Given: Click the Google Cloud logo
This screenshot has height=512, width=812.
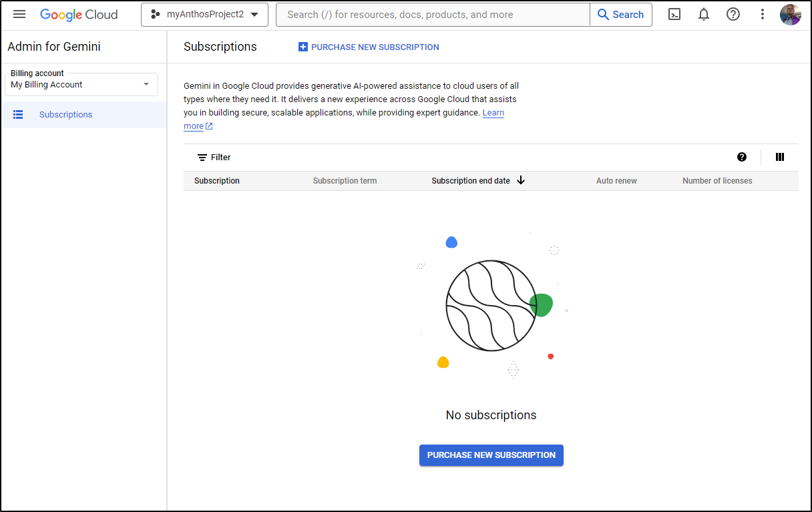Looking at the screenshot, I should [x=79, y=15].
